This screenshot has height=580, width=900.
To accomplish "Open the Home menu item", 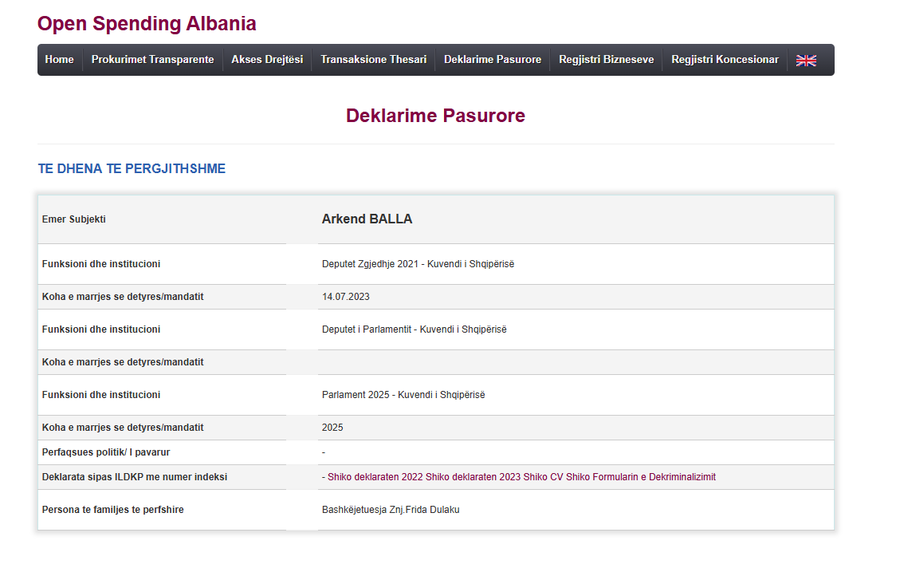I will 59,60.
